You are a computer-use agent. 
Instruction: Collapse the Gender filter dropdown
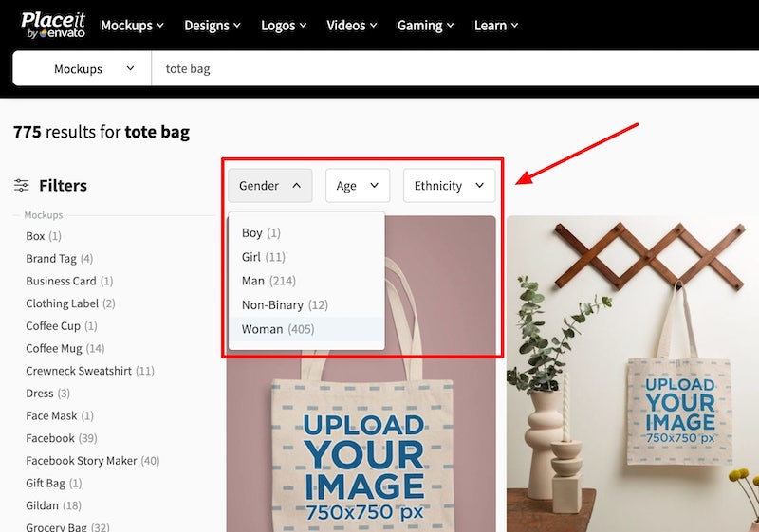coord(269,186)
